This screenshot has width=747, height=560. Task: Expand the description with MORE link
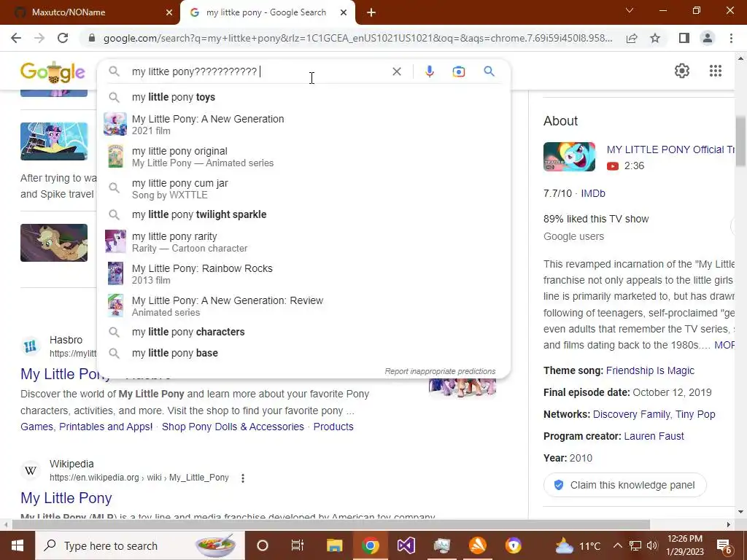click(724, 345)
